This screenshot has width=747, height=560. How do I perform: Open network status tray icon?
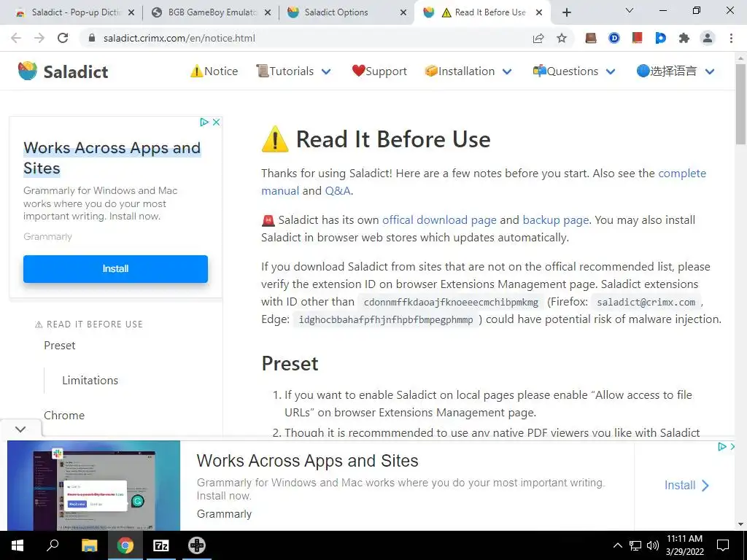point(635,545)
